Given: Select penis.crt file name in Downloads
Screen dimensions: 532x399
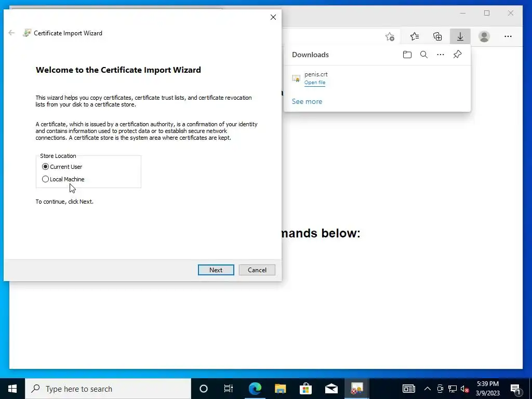Looking at the screenshot, I should pyautogui.click(x=316, y=74).
